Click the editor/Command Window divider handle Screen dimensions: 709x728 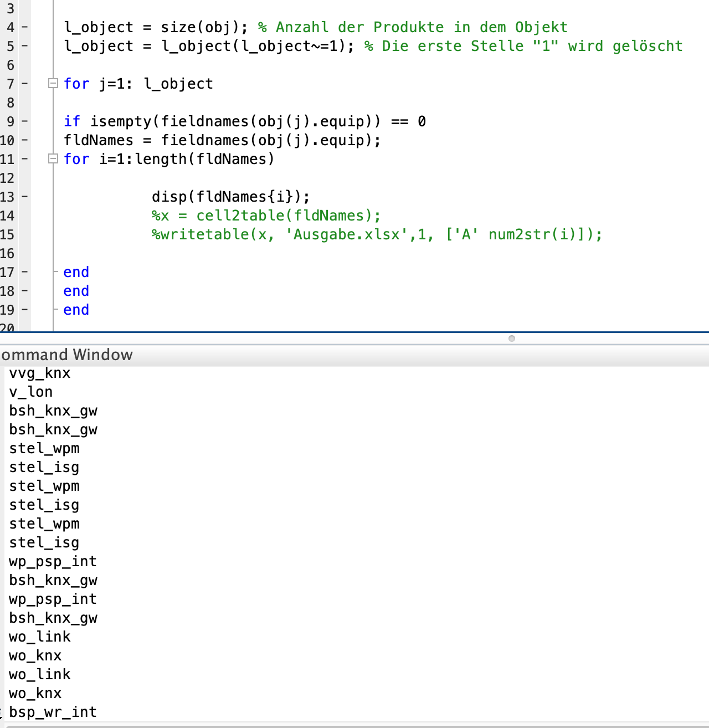pos(511,339)
